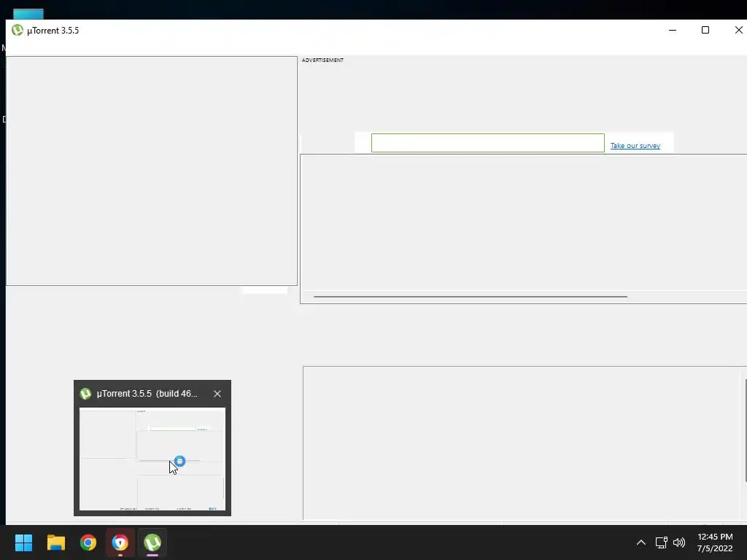Close the µTorrent 3.5.5 window

point(738,30)
